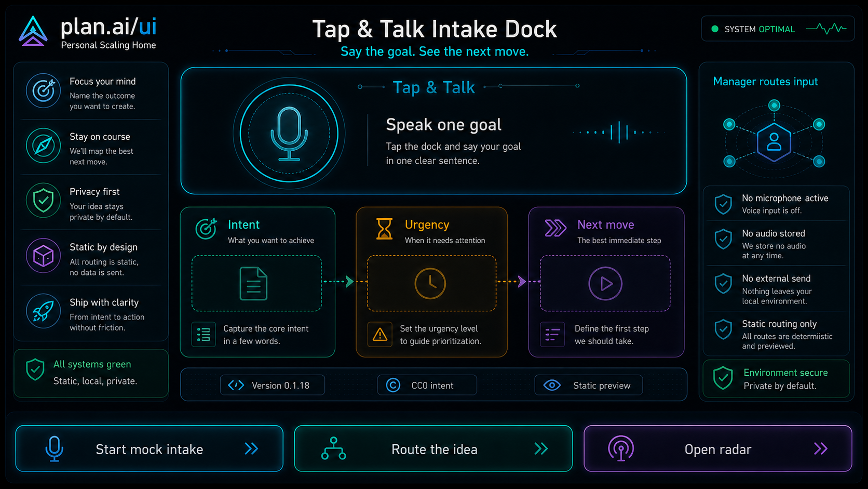Select the Focus your mind target icon
The height and width of the screenshot is (489, 868).
point(44,90)
